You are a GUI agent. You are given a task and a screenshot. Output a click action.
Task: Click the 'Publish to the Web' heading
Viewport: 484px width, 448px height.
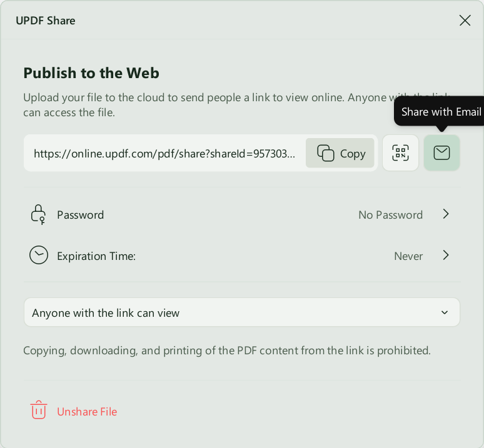pyautogui.click(x=91, y=73)
